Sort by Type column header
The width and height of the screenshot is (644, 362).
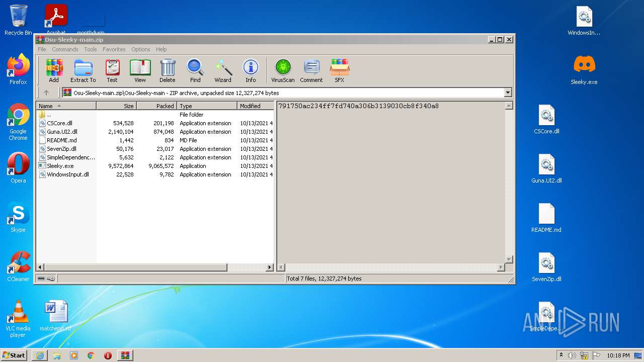[207, 106]
